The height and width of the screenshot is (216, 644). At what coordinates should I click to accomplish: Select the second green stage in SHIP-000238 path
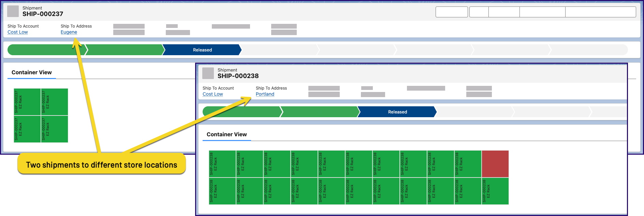[320, 112]
